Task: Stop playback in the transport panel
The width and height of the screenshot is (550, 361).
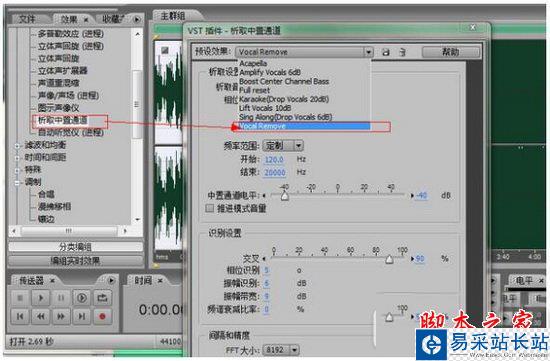Action: [20, 298]
